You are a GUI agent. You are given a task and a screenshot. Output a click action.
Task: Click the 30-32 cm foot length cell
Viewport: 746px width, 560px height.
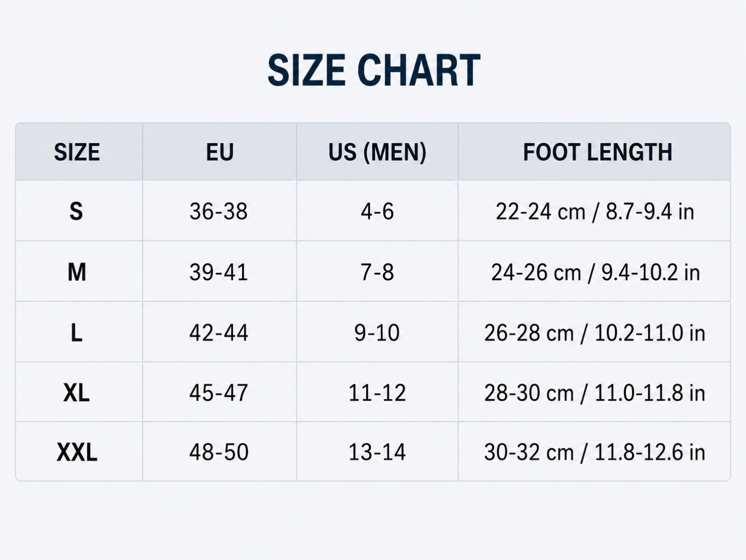tap(594, 452)
